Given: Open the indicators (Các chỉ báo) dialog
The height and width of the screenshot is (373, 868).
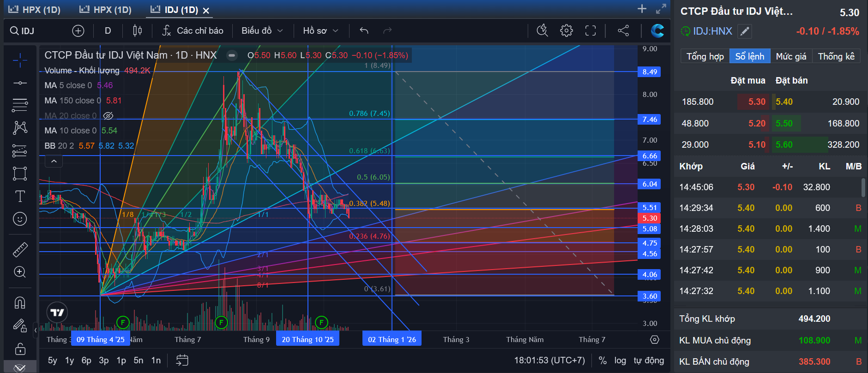Looking at the screenshot, I should coord(193,31).
